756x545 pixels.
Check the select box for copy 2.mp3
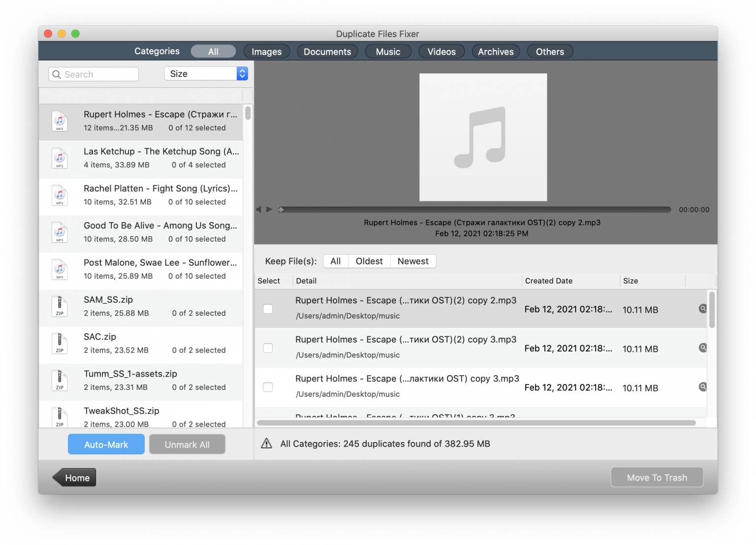268,309
